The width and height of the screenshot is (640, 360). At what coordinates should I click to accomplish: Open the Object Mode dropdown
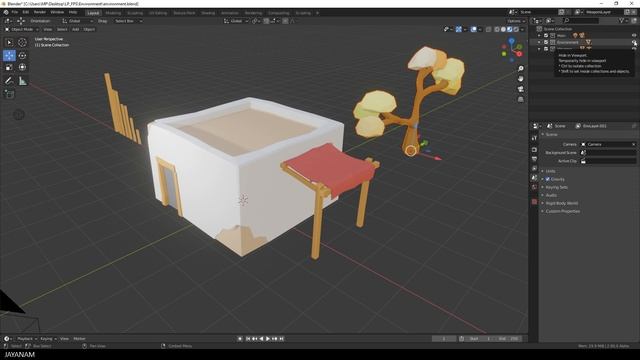click(x=22, y=29)
